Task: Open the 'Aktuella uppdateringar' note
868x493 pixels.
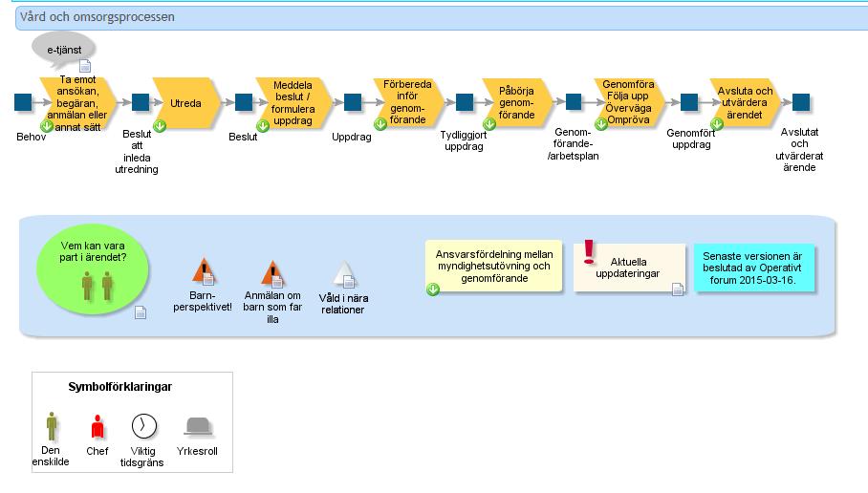Action: click(629, 268)
